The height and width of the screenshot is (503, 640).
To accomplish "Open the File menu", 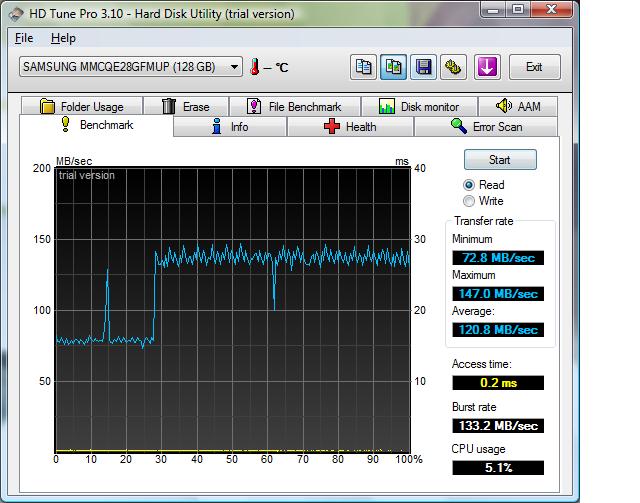I will 24,38.
